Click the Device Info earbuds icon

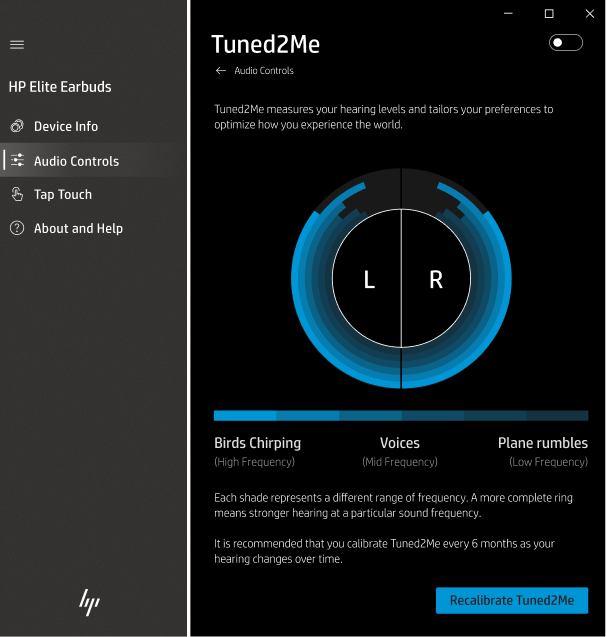tap(17, 126)
